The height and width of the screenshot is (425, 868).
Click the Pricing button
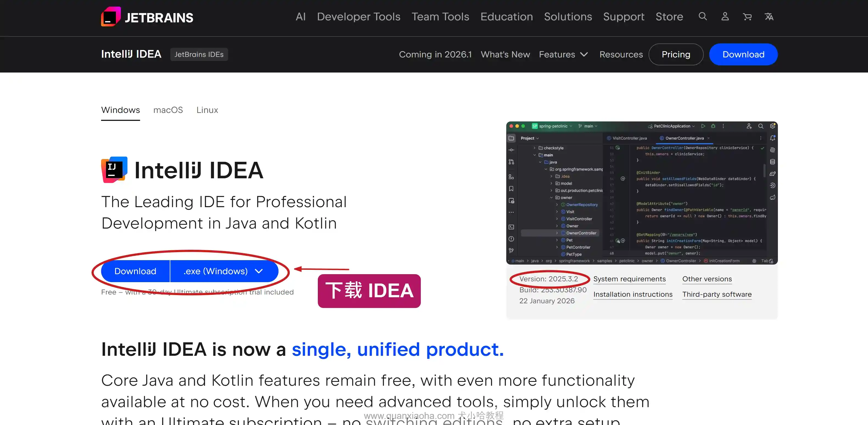[676, 54]
